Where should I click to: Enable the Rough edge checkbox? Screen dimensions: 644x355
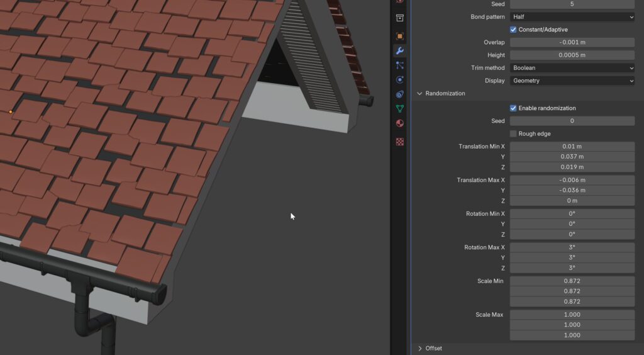(513, 133)
